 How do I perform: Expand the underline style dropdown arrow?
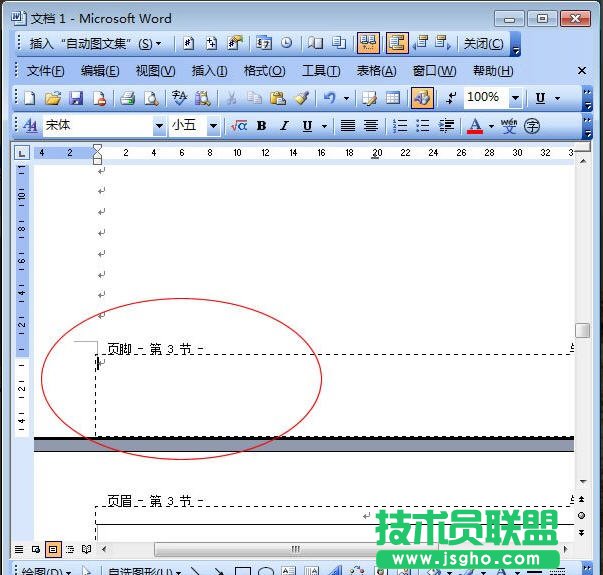click(x=325, y=126)
